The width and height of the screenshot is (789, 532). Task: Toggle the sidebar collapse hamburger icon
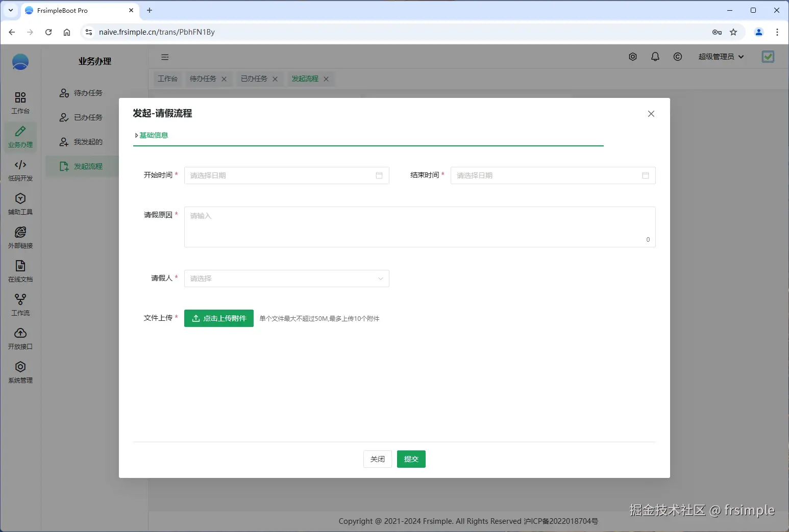coord(164,57)
